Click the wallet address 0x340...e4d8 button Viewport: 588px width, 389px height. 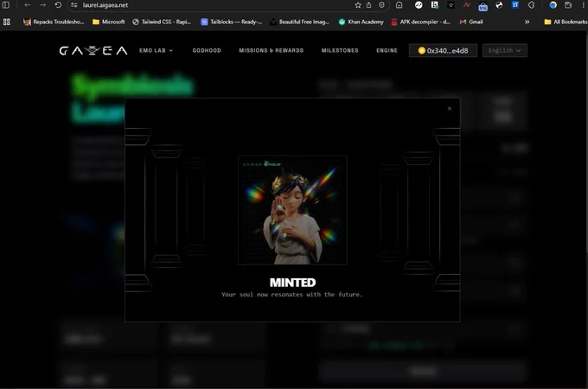coord(443,51)
